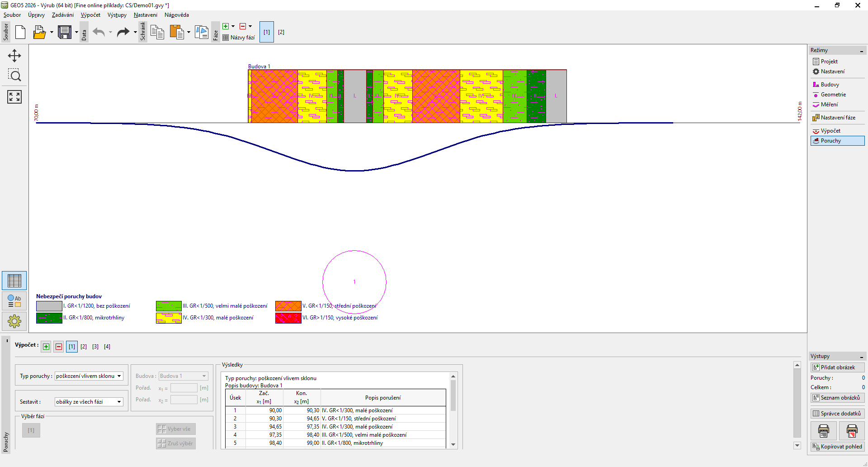Click the undo arrow icon
Screen dimensions: 868x467
(99, 32)
